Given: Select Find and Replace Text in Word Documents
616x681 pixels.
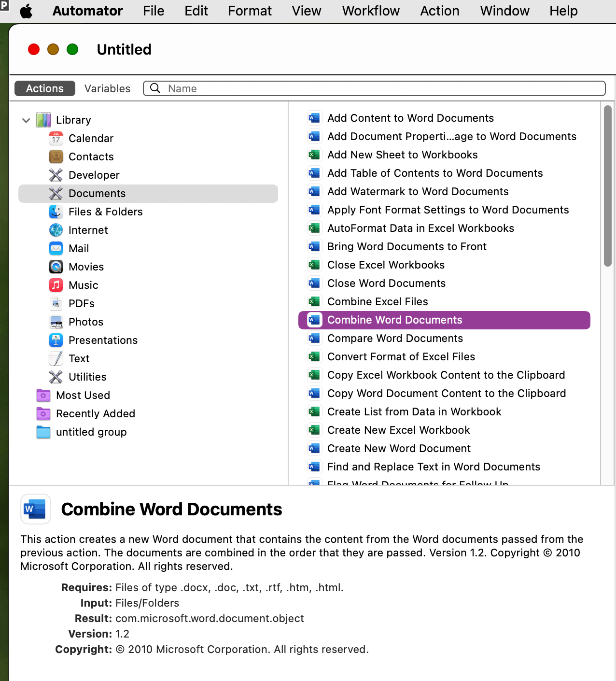Looking at the screenshot, I should [x=434, y=467].
